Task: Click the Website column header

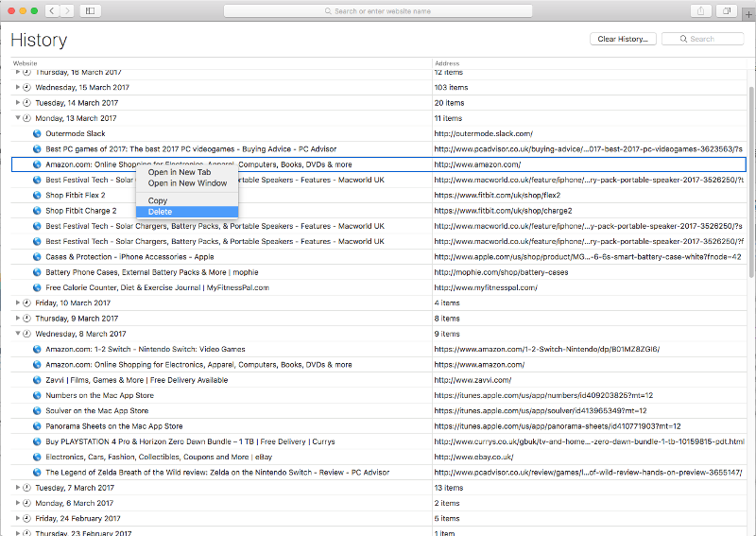Action: coord(26,63)
